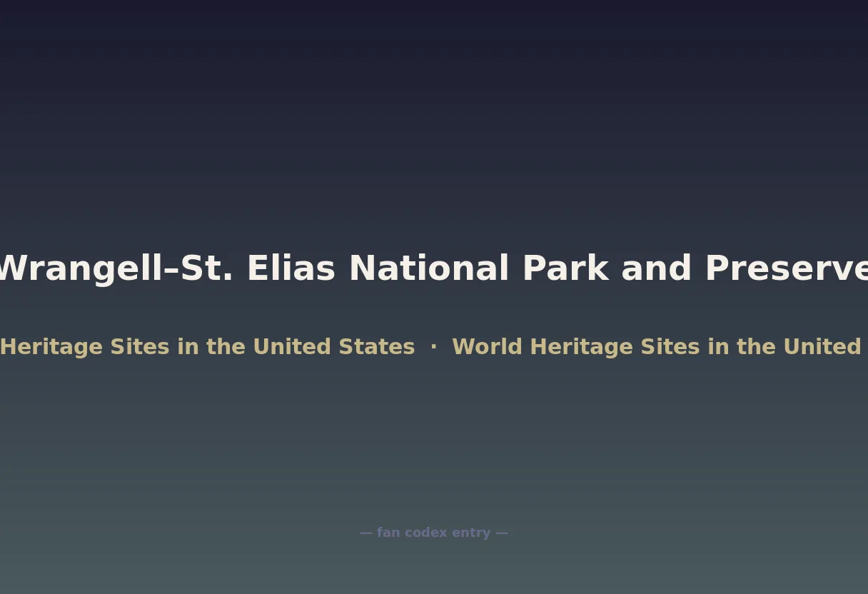Click the Wrangell–St. Elias National Park title
Viewport: 868px width, 594px height.
click(x=434, y=269)
